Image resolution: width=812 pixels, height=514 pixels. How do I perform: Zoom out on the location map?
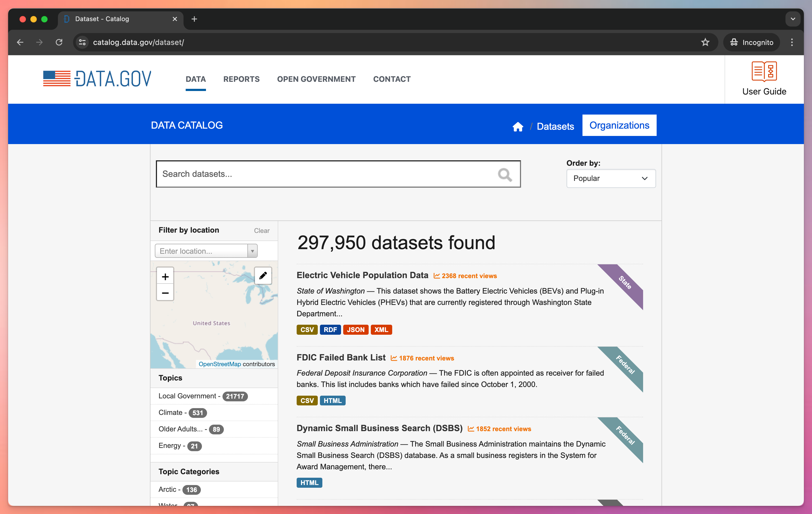165,293
